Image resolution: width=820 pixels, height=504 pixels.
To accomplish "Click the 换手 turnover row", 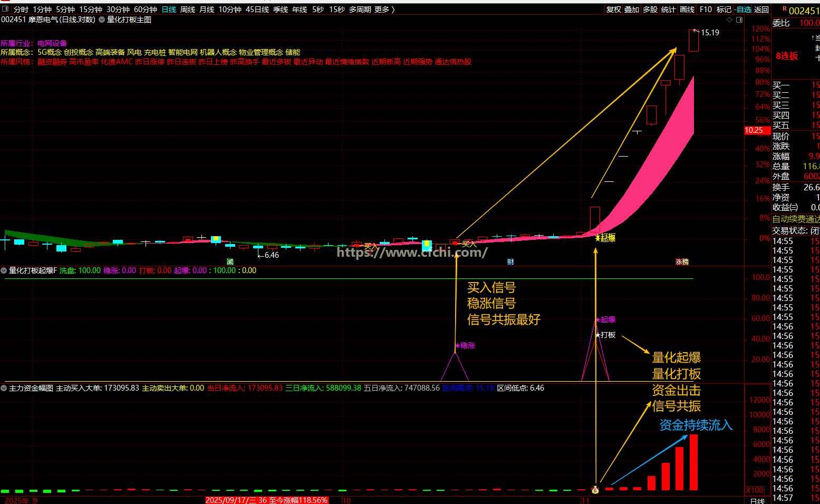I will (796, 187).
